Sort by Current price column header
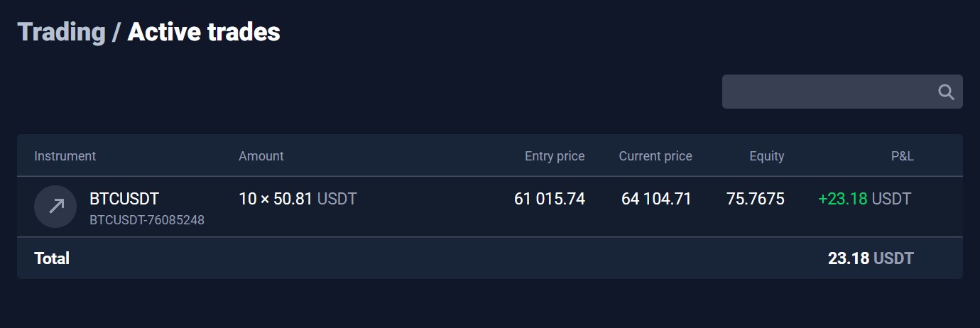Screen dimensions: 980x328 coord(655,156)
